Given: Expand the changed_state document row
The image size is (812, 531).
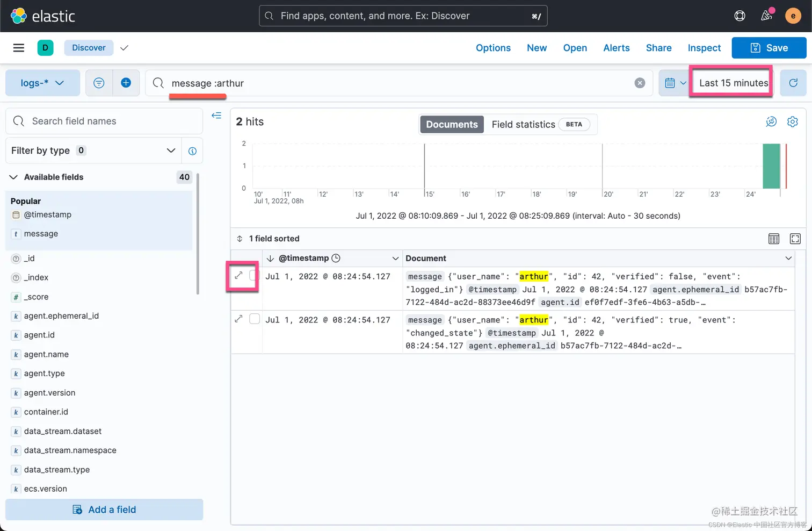Looking at the screenshot, I should tap(239, 319).
